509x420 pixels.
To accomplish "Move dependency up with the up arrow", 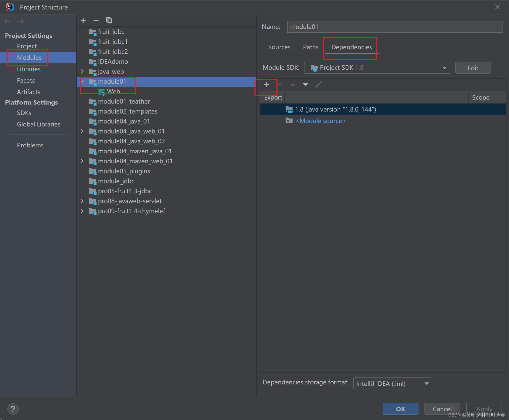I will coord(293,85).
